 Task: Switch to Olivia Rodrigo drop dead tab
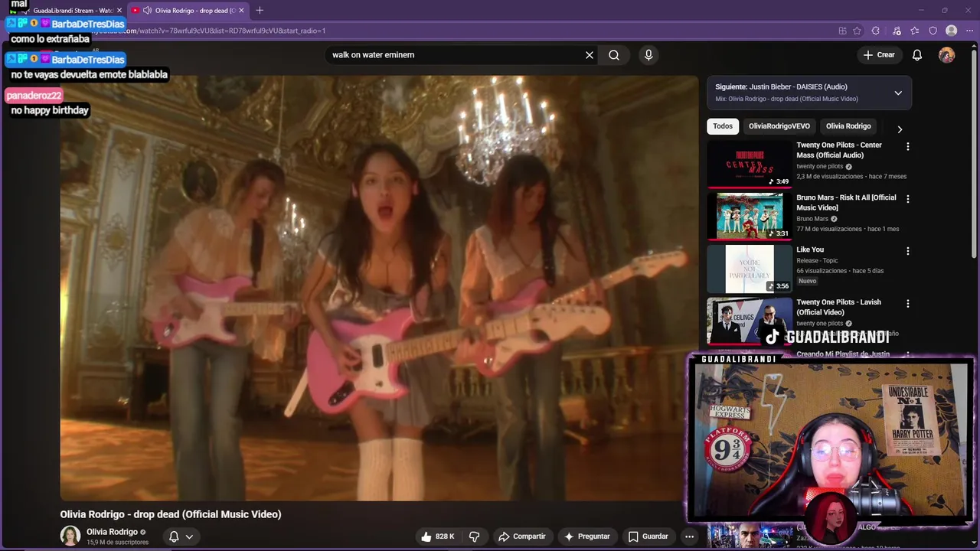coord(189,11)
